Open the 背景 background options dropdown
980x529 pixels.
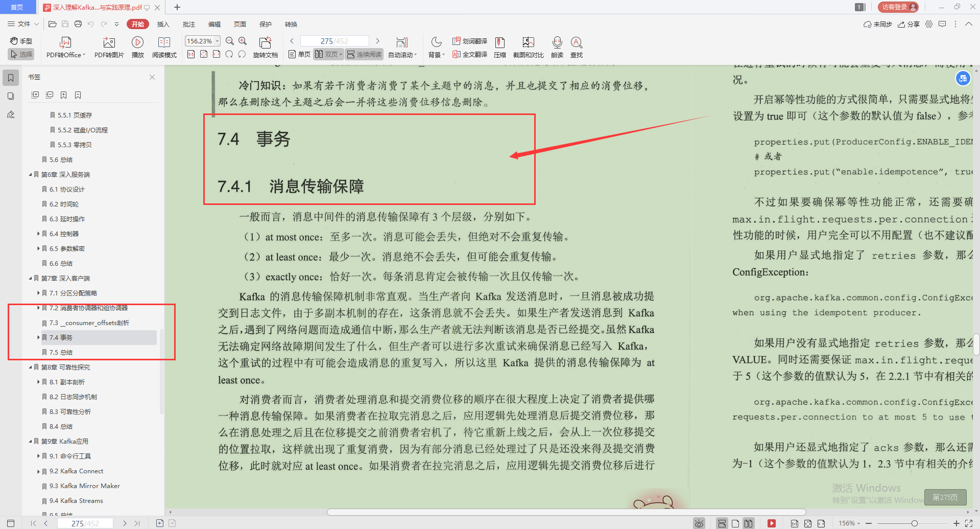(436, 47)
